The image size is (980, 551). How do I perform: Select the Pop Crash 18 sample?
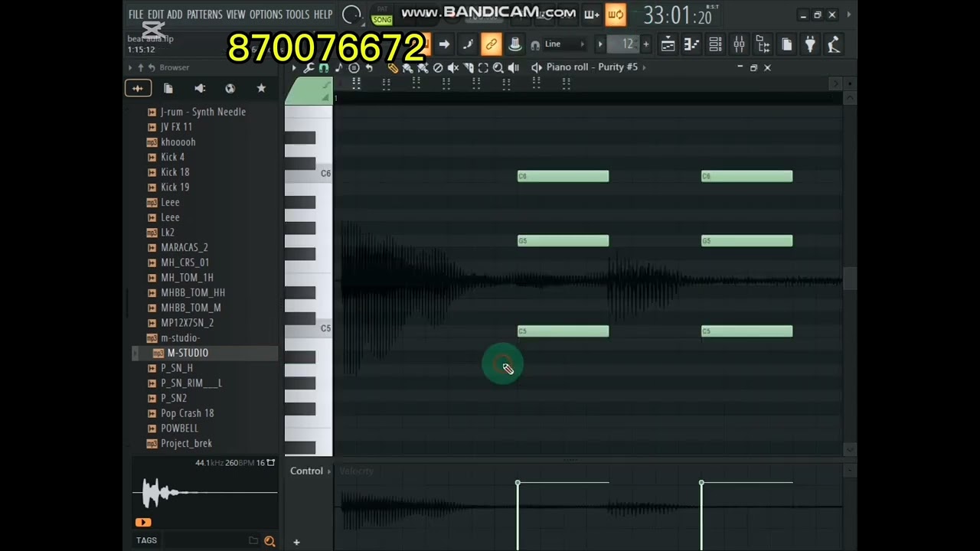(x=188, y=413)
